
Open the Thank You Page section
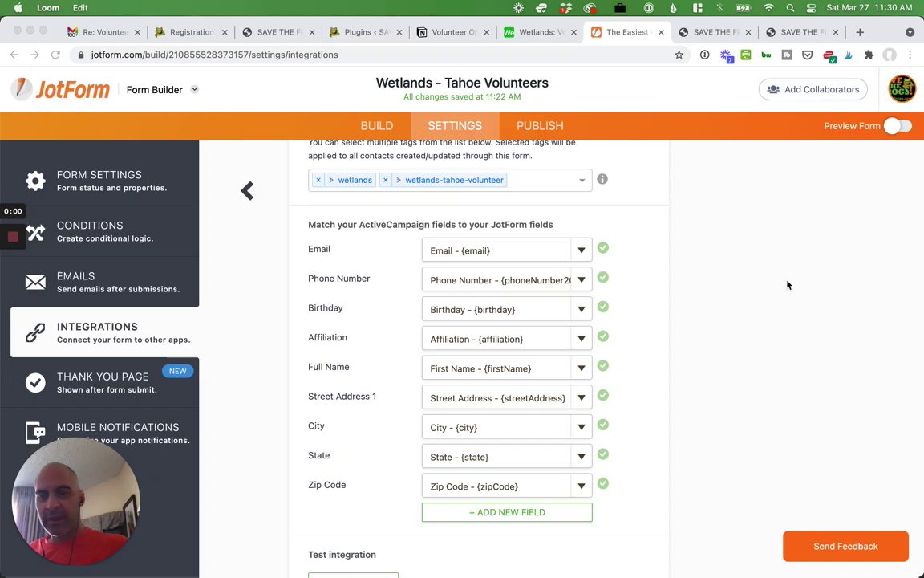pyautogui.click(x=99, y=382)
